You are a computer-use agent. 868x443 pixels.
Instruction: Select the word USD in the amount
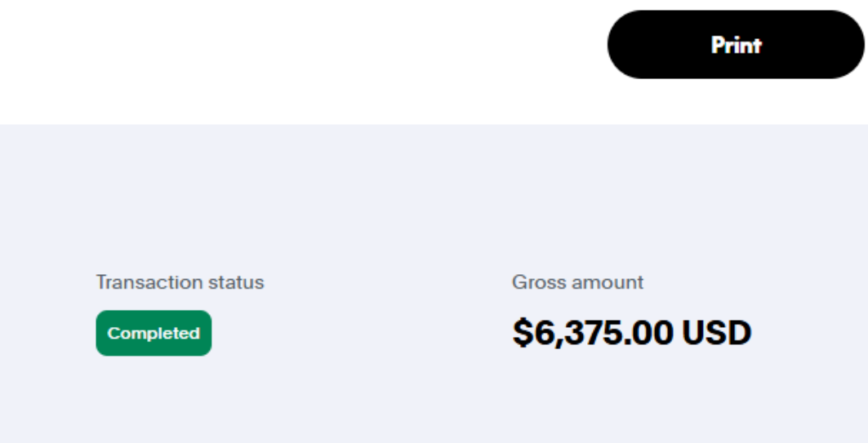(x=716, y=333)
